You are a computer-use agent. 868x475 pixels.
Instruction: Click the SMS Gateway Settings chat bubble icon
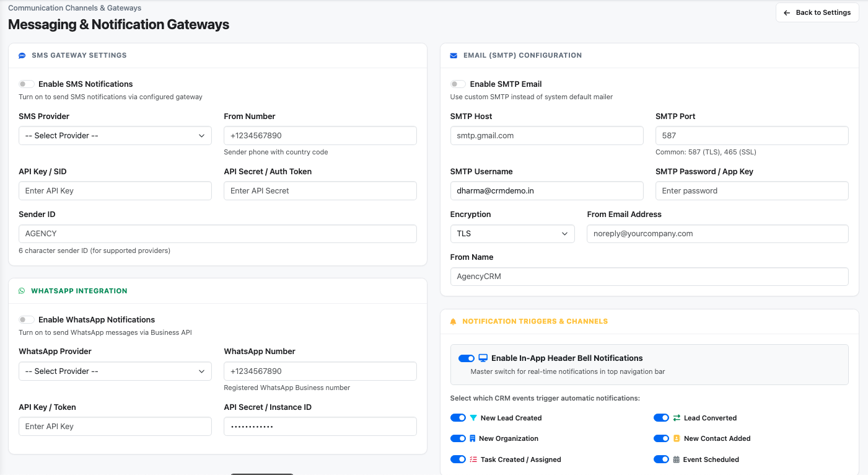click(22, 56)
